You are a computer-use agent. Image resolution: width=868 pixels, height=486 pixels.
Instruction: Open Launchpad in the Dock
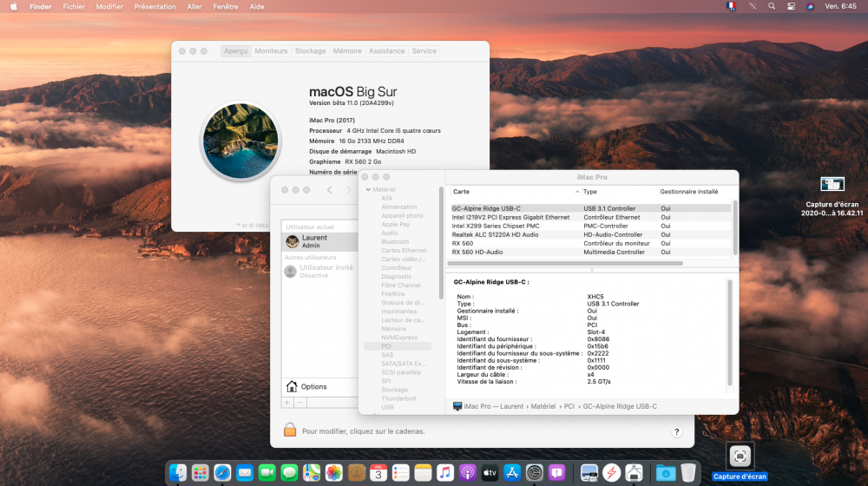tap(200, 473)
